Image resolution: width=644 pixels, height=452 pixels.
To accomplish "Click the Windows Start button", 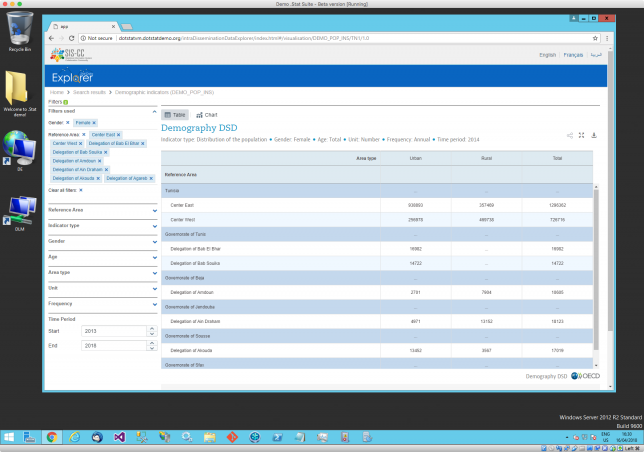I will pos(9,437).
